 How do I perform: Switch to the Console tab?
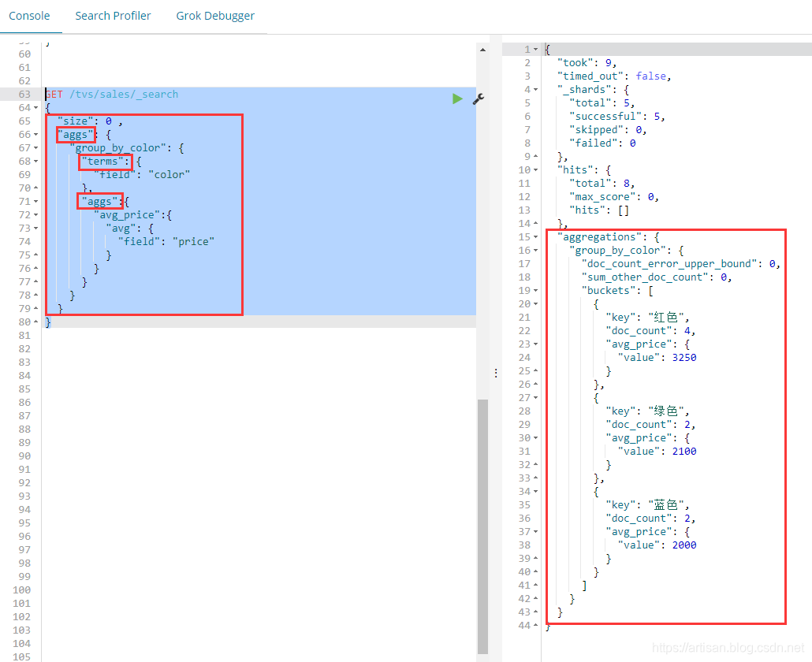tap(29, 16)
